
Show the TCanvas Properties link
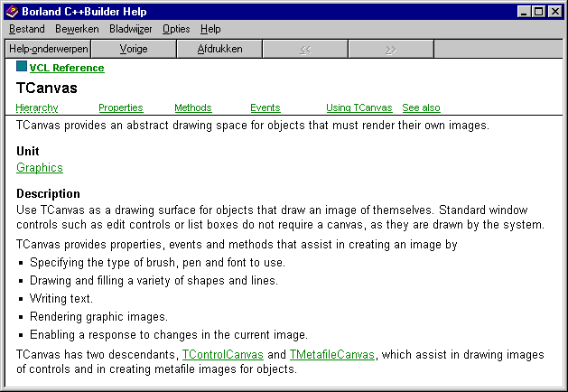120,108
